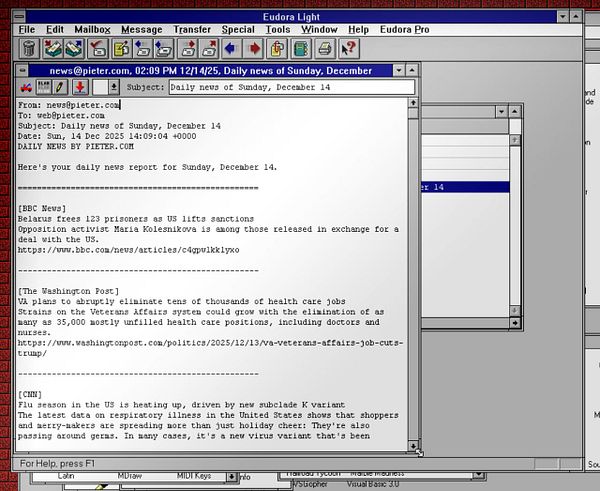Click the mailbox window scrollbar up arrow
The width and height of the screenshot is (600, 491).
[x=515, y=140]
